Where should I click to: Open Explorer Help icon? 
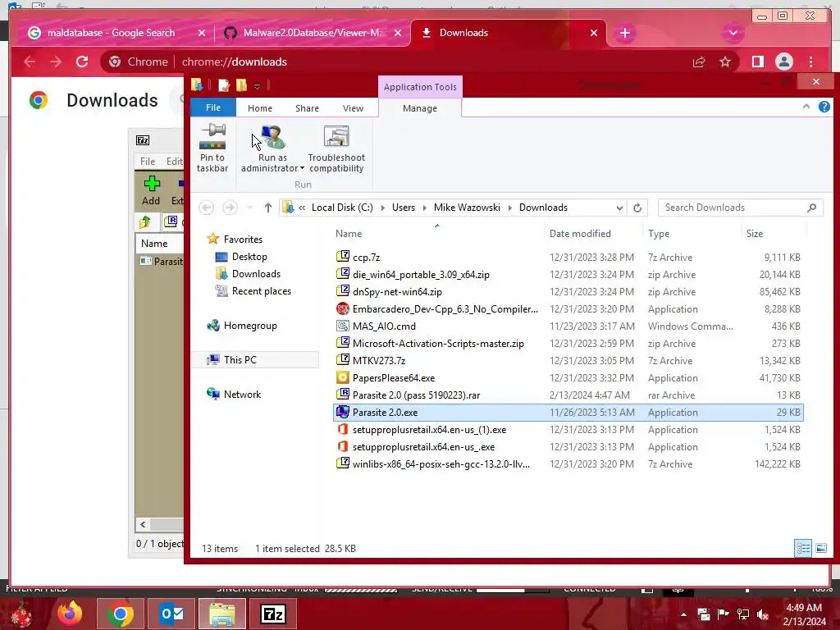[x=824, y=107]
